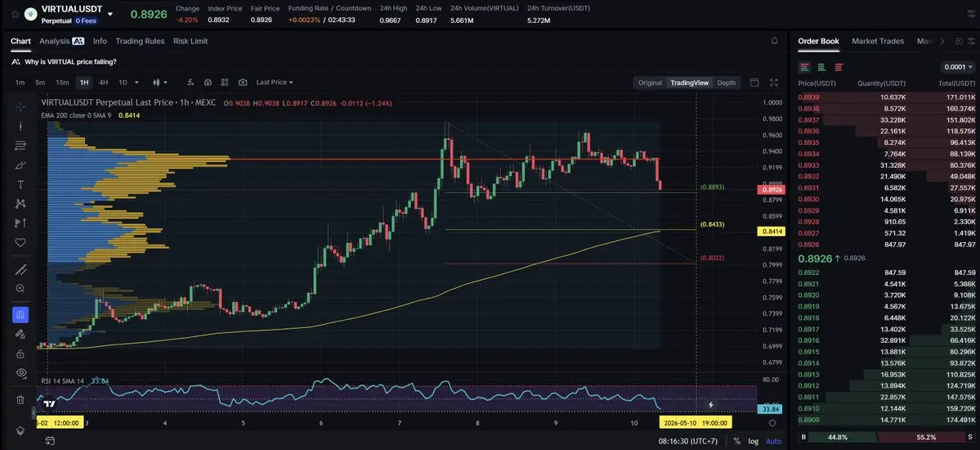Screen dimensions: 980x450
Task: Click the alert clock icon in toolbar
Action: [x=208, y=83]
